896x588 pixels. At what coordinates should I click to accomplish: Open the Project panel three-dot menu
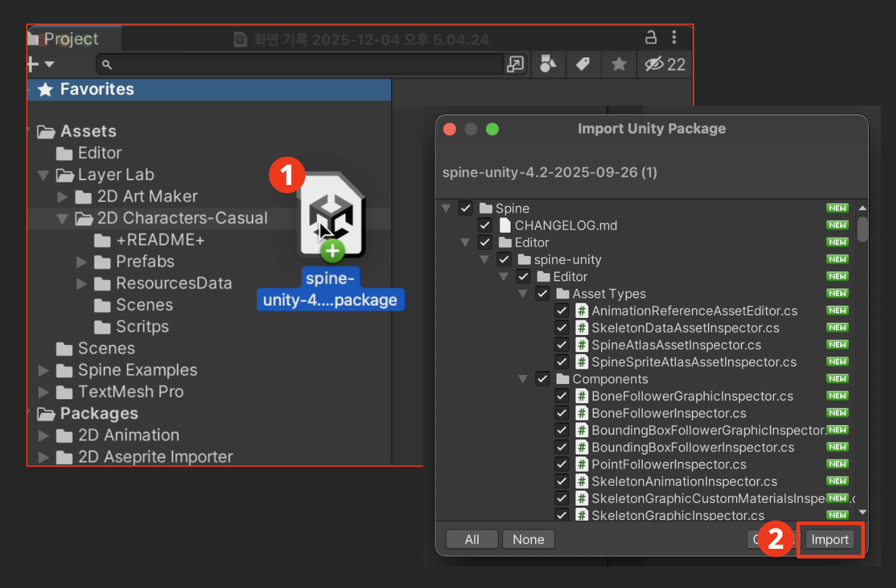tap(674, 37)
